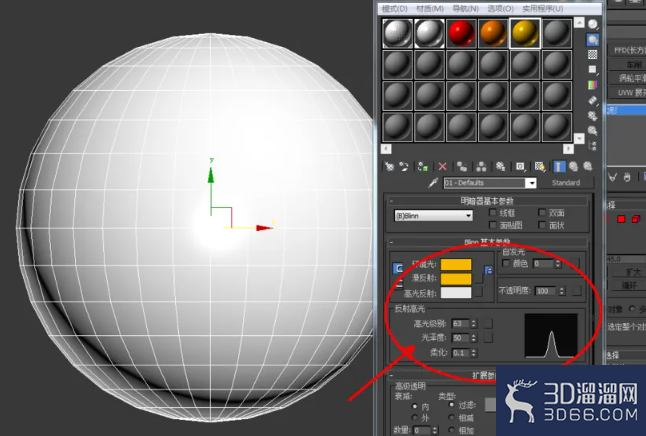The width and height of the screenshot is (646, 436).
Task: Open the 选项(O) menu
Action: (501, 9)
